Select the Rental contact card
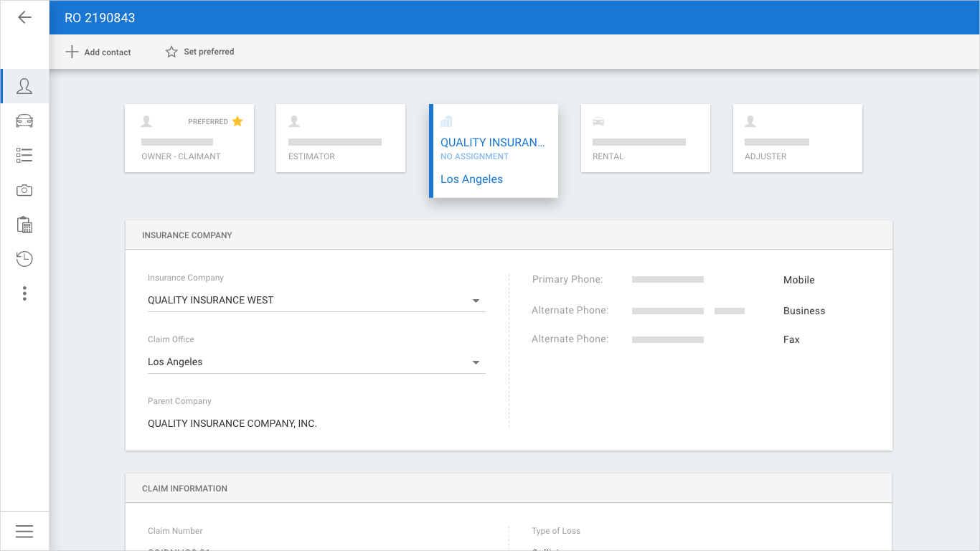The width and height of the screenshot is (980, 551). click(x=646, y=138)
